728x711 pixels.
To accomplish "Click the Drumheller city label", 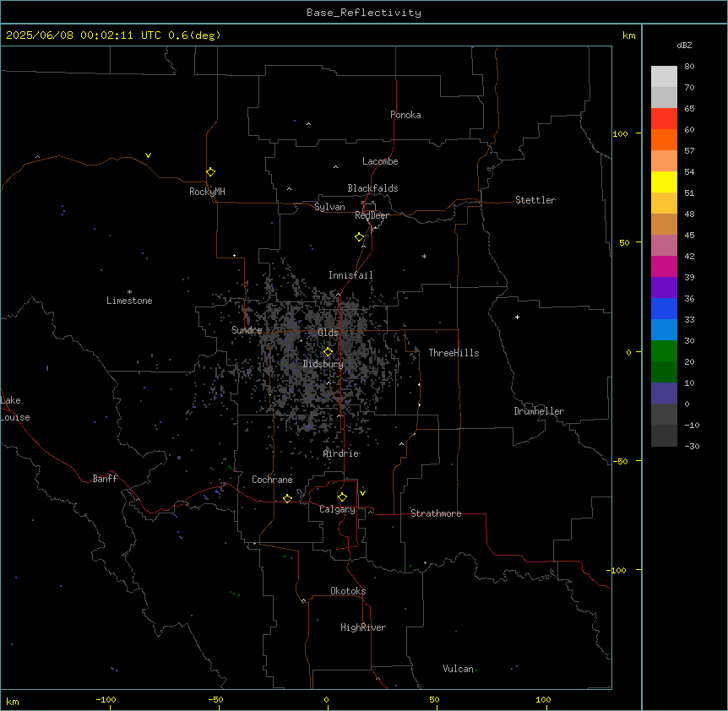I will [x=539, y=411].
